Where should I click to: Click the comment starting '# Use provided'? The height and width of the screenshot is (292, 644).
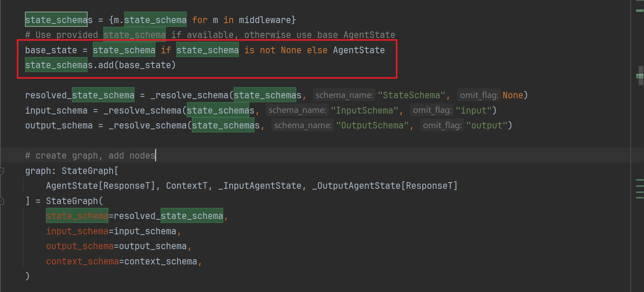[210, 35]
